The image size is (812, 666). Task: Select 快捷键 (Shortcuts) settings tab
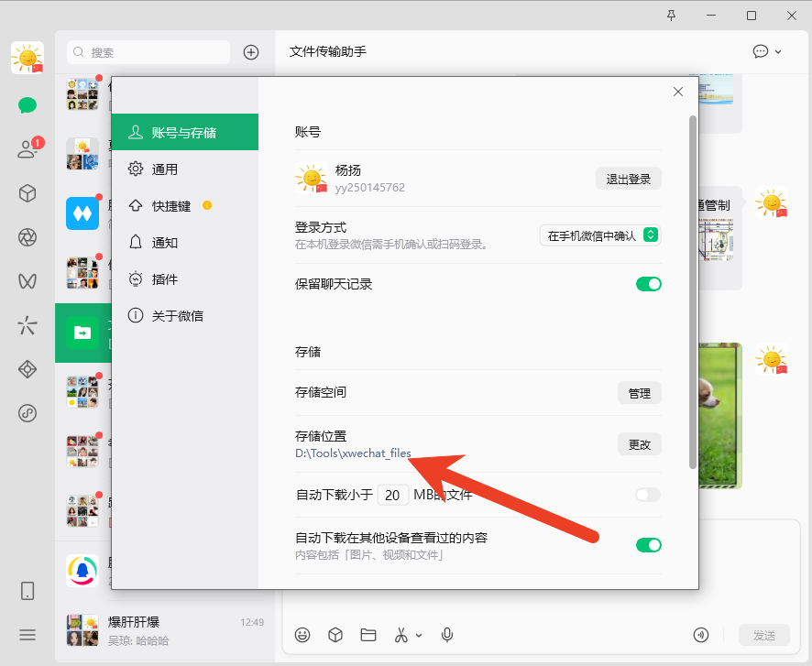pos(185,206)
